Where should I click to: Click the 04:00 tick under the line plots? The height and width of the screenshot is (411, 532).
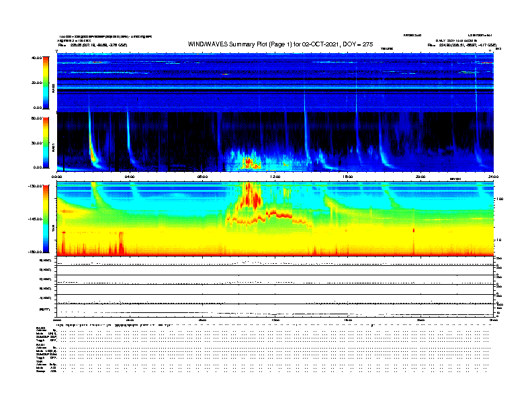point(130,320)
